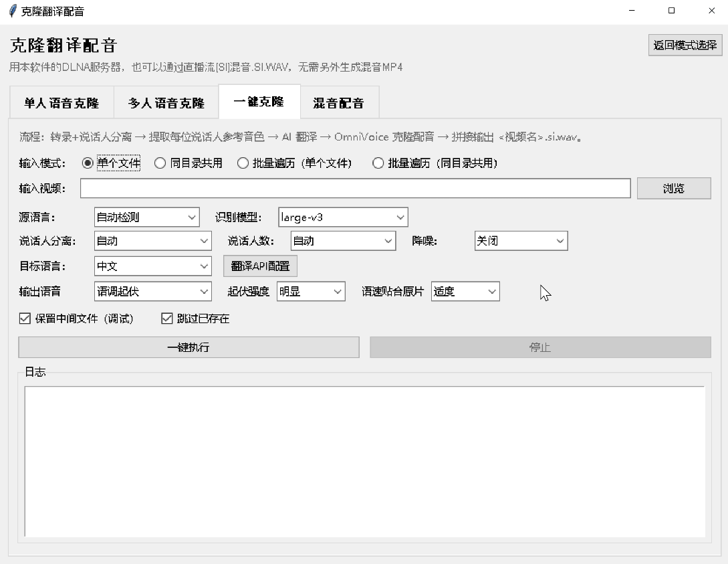Click the feather app icon in title bar
The height and width of the screenshot is (564, 728).
(x=13, y=11)
